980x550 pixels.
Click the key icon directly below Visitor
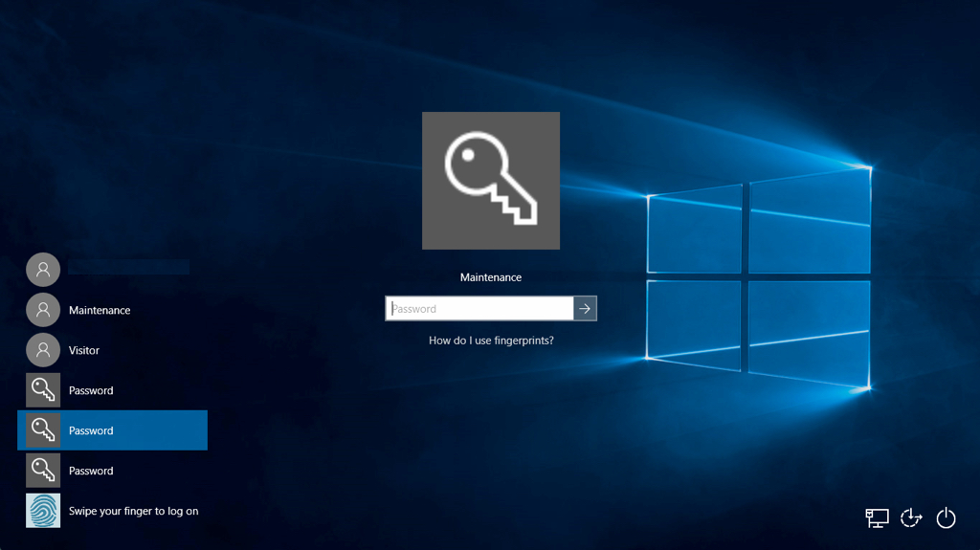click(43, 390)
